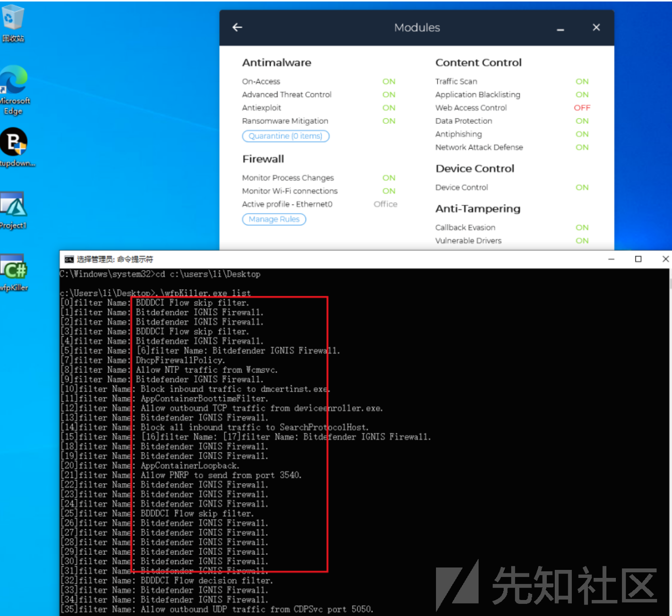The height and width of the screenshot is (616, 672).
Task: Click filter [35] CDPSvc port 5050 line
Action: coord(216,609)
